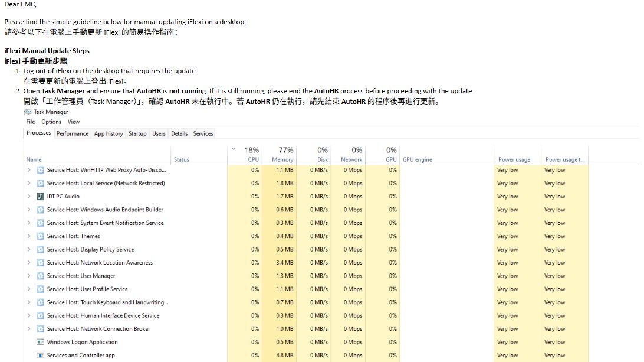Select the Services and Controller app row text

click(x=81, y=355)
